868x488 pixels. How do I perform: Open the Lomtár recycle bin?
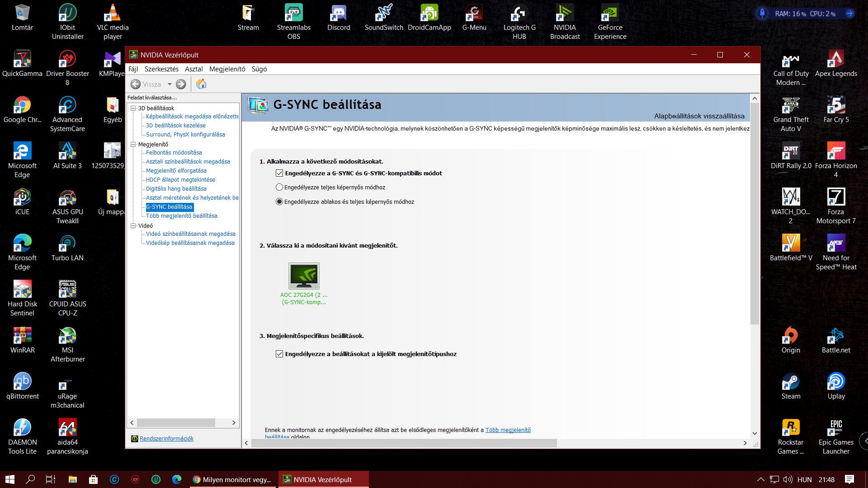click(22, 18)
